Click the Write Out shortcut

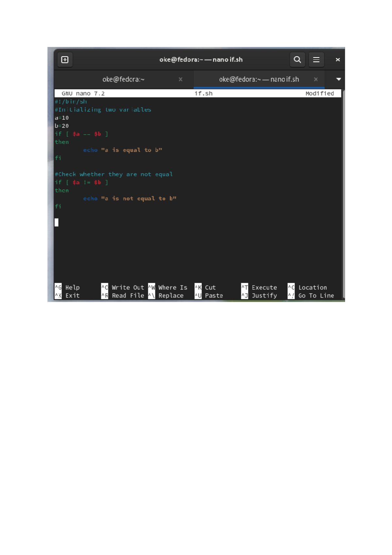127,288
